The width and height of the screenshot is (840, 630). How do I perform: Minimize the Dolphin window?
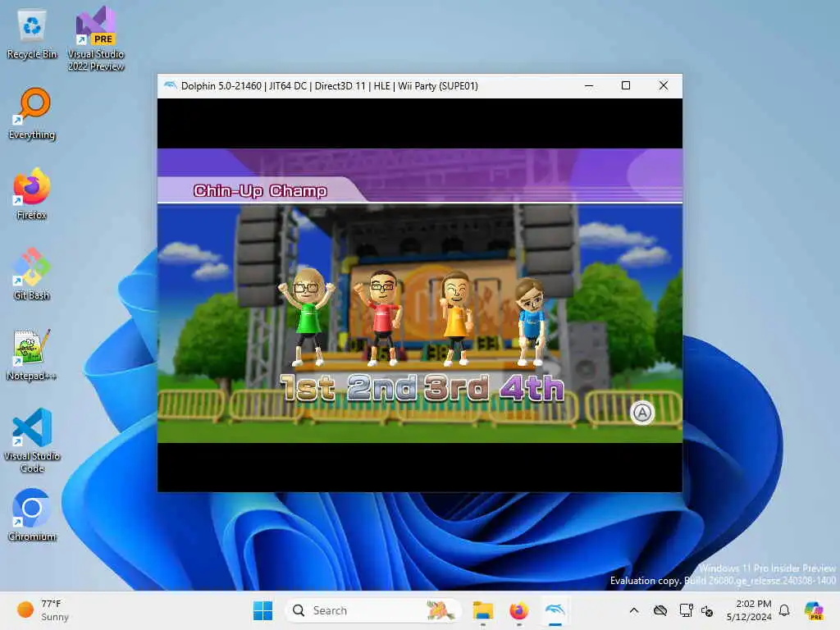589,85
